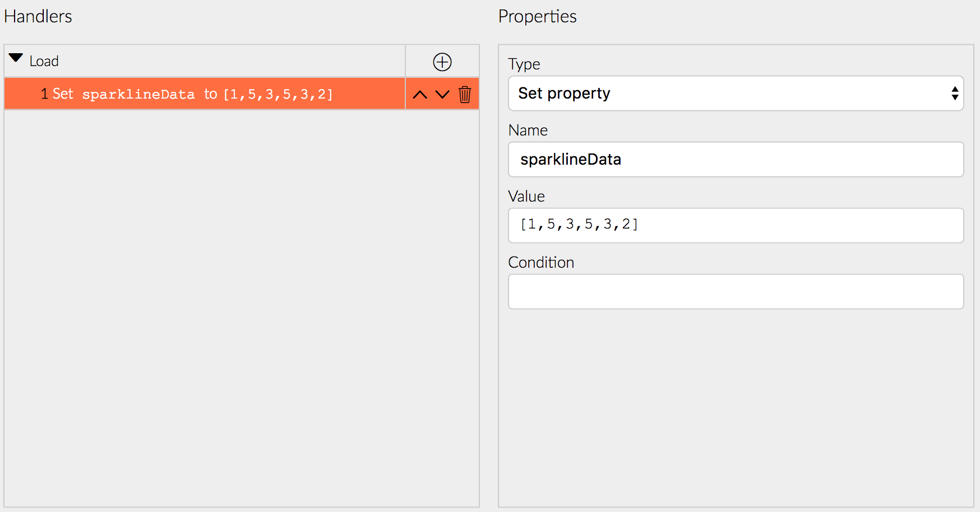Click the Handlers panel heading
This screenshot has width=980, height=512.
(x=38, y=16)
